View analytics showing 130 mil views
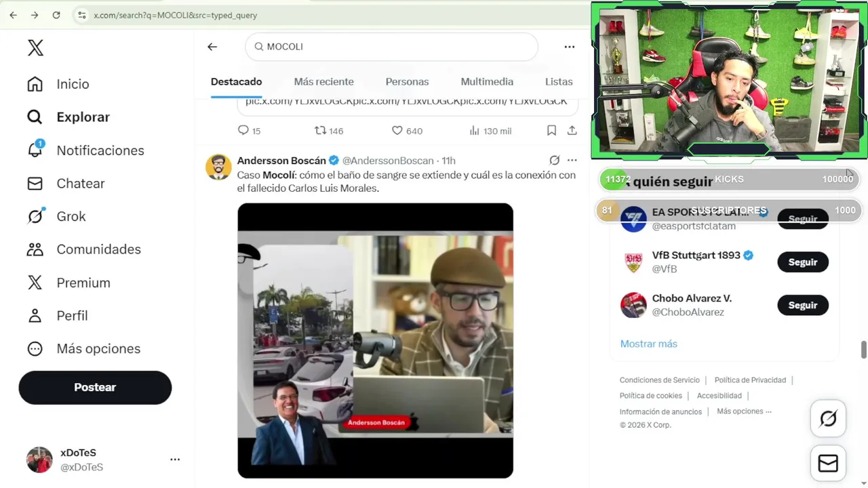 point(490,131)
